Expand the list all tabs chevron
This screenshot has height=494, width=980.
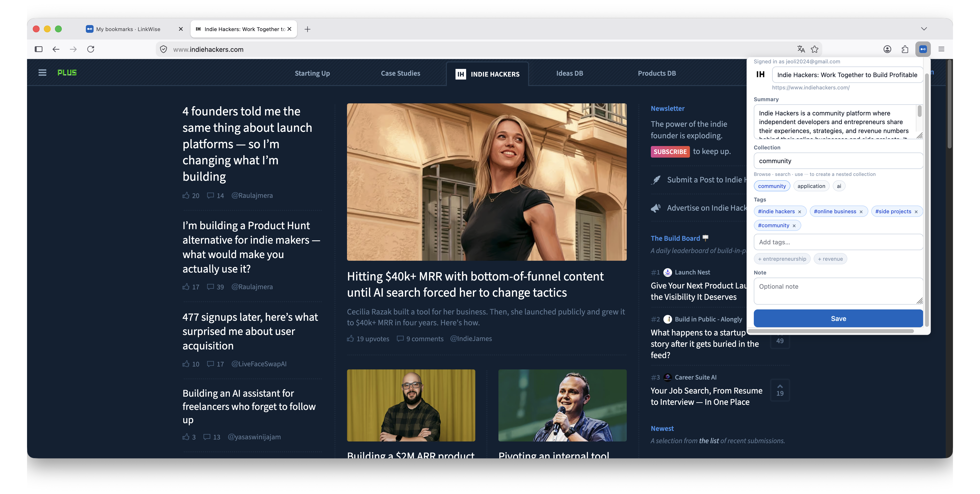coord(924,29)
